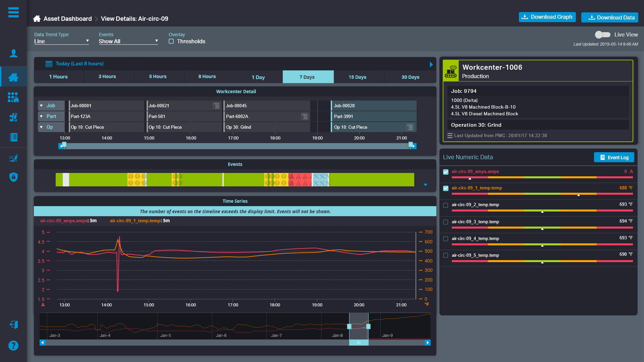Click the Download Graph button
Viewport: 644px width, 362px height.
click(x=547, y=17)
